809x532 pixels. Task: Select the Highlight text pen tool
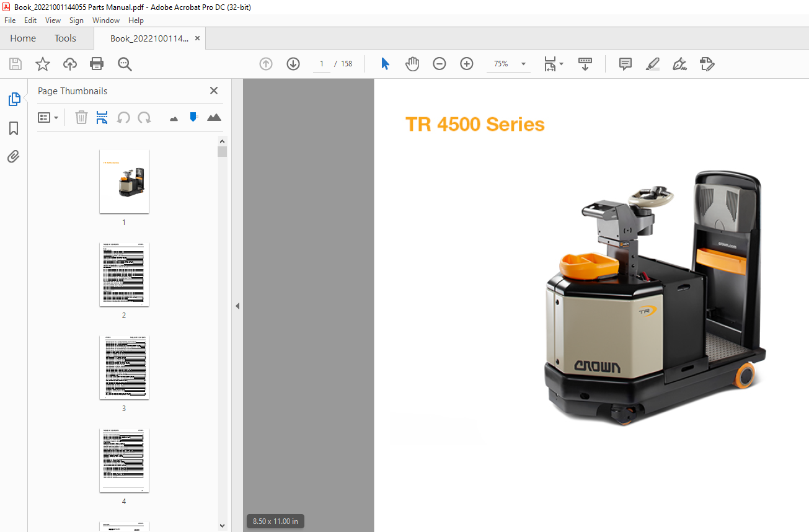click(x=652, y=64)
